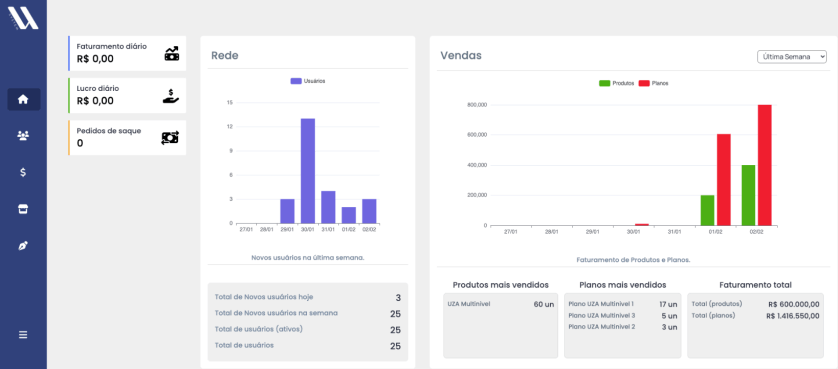
Task: Click the red Planos bar for 02/02
Action: pos(765,165)
